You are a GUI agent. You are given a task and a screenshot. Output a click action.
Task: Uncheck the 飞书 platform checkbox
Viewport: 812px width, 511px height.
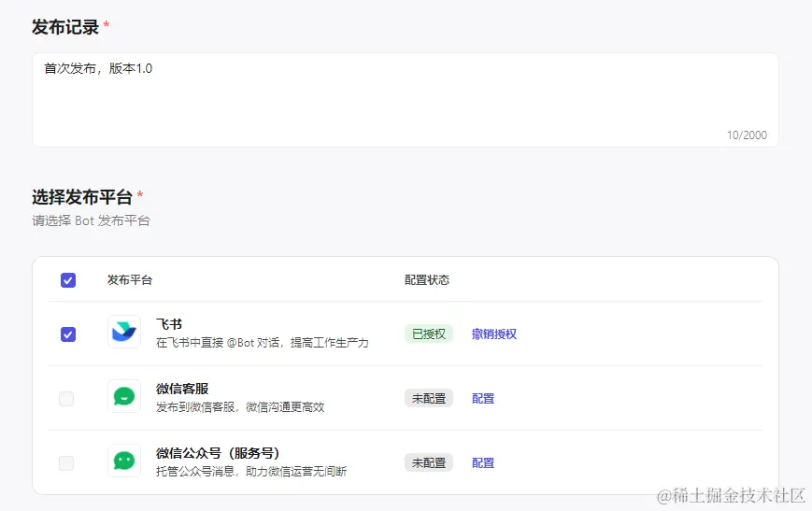[68, 334]
